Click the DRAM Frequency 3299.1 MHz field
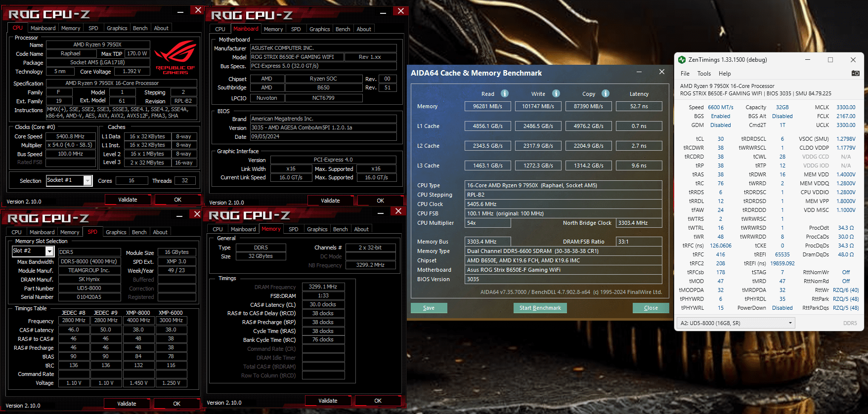This screenshot has width=868, height=414. point(323,287)
